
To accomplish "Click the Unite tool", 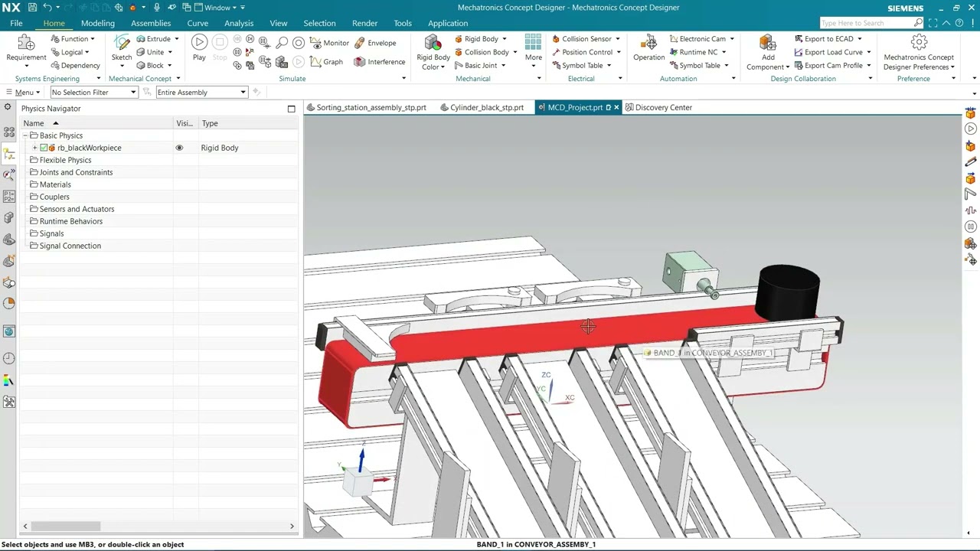I will click(x=150, y=52).
